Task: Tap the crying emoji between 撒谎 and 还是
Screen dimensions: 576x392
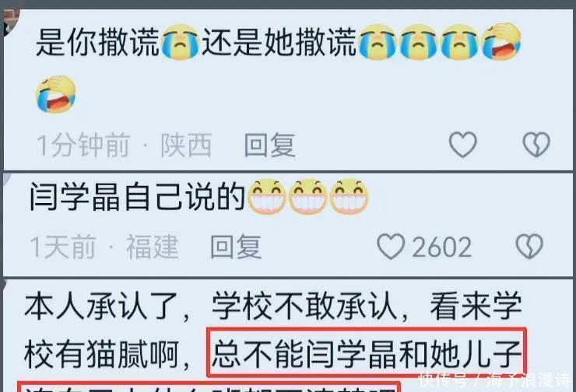Action: [180, 42]
